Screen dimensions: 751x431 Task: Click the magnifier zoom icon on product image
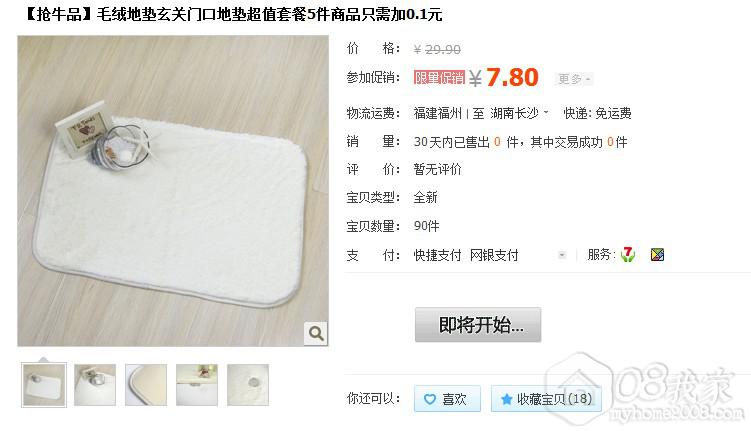point(316,333)
